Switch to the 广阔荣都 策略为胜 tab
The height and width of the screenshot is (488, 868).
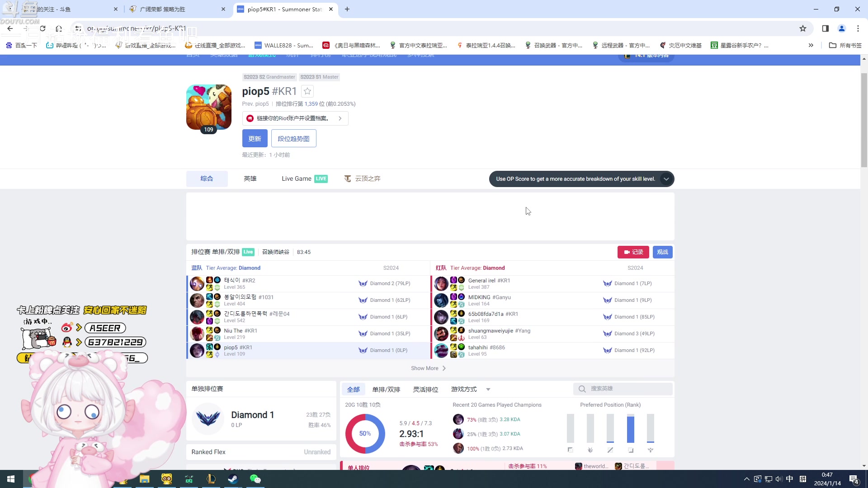(177, 9)
